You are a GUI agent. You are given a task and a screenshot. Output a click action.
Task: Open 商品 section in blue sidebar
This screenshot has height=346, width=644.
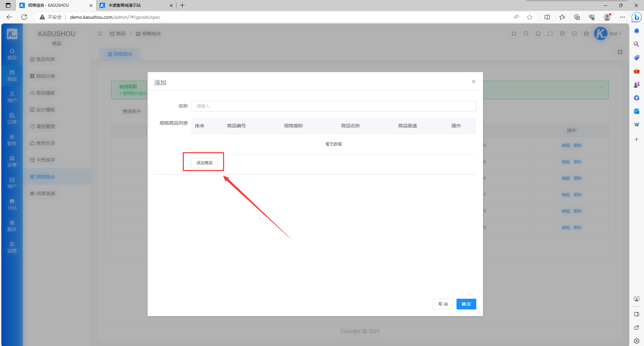(x=12, y=76)
